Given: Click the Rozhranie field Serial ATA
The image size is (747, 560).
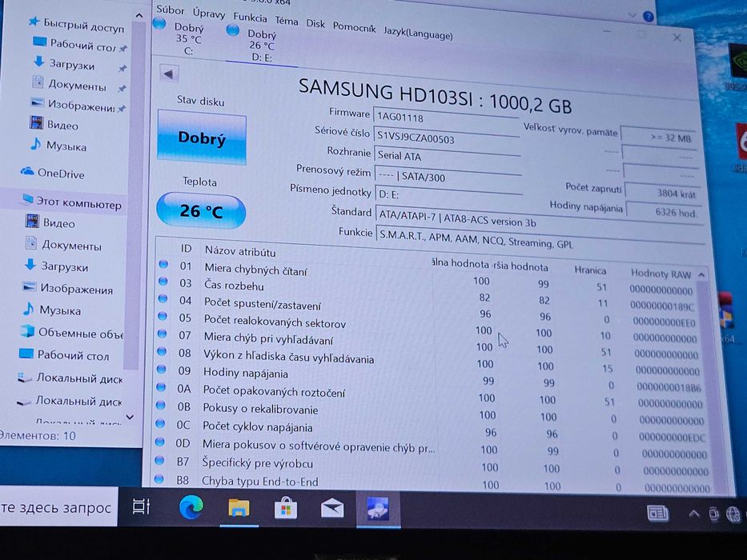Looking at the screenshot, I should (x=447, y=157).
